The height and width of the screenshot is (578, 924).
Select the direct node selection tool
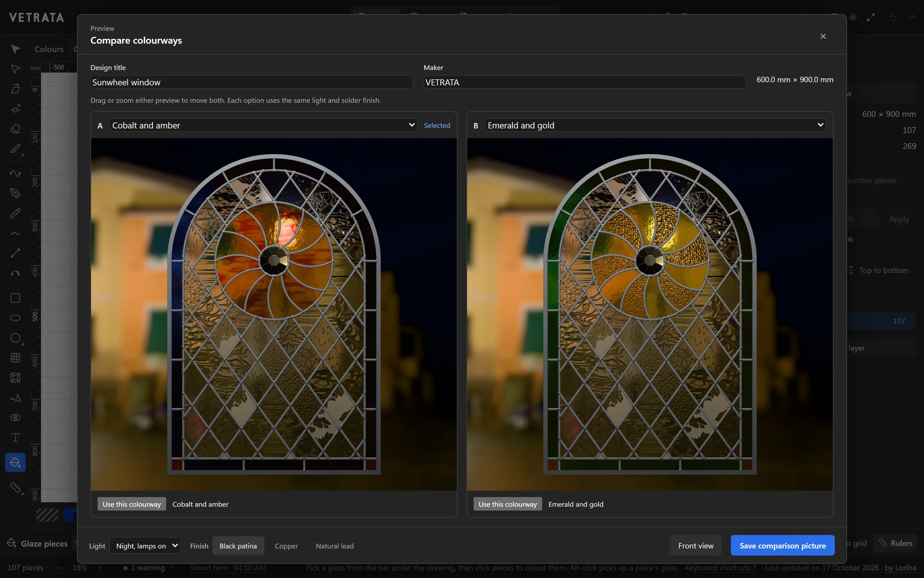click(15, 69)
